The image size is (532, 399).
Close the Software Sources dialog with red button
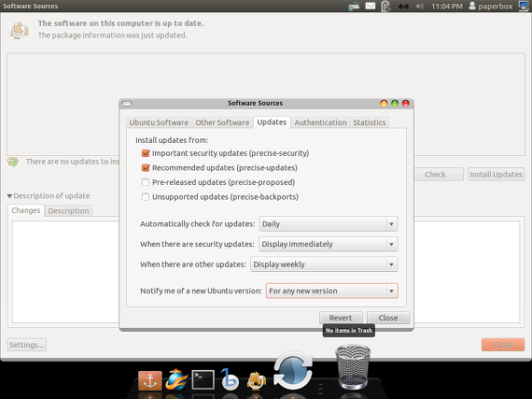406,104
